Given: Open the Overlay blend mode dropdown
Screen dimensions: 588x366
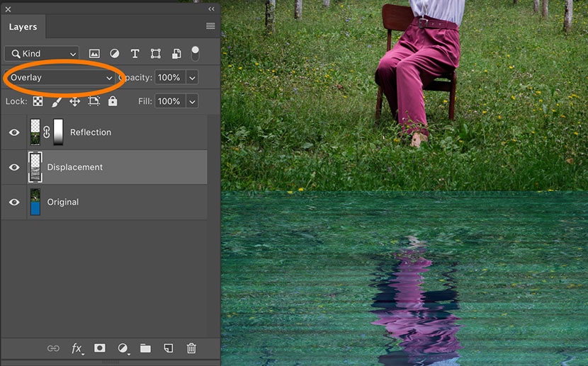Looking at the screenshot, I should tap(61, 77).
